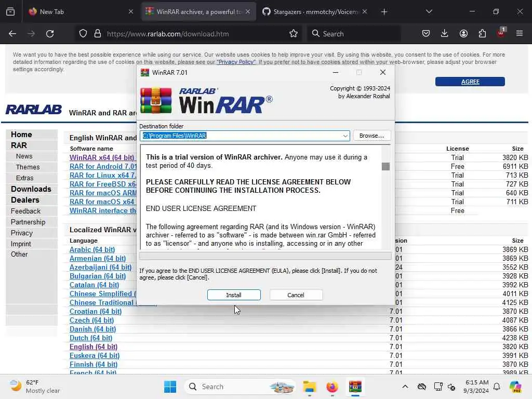Screen dimensions: 532x399
Task: Click Croatian (64 bit) download link
Action: 96,311
